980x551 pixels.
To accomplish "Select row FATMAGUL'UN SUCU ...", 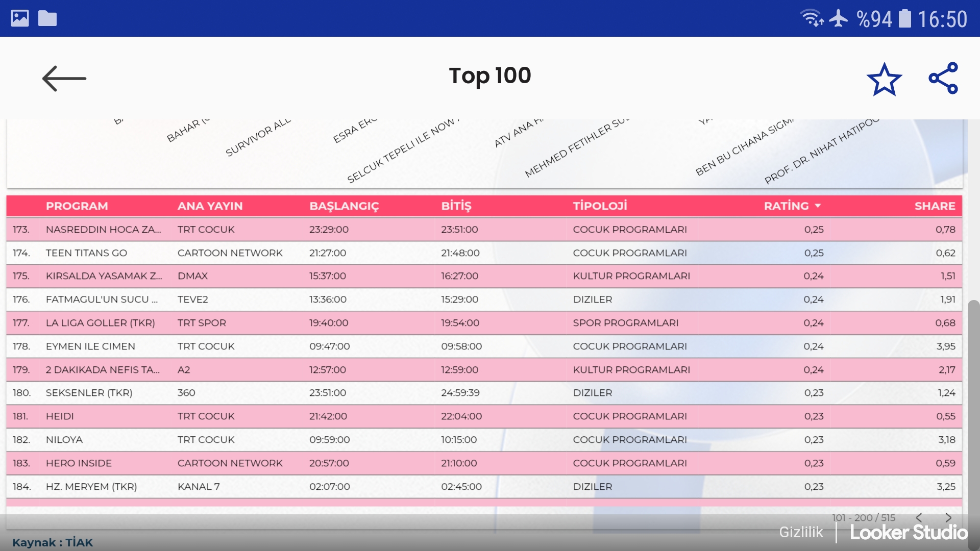I will point(484,299).
